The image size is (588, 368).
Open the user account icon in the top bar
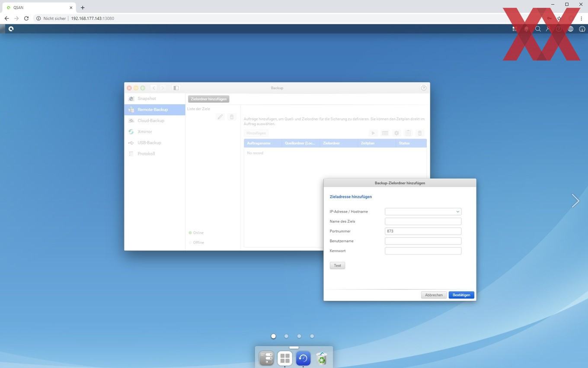pos(548,29)
